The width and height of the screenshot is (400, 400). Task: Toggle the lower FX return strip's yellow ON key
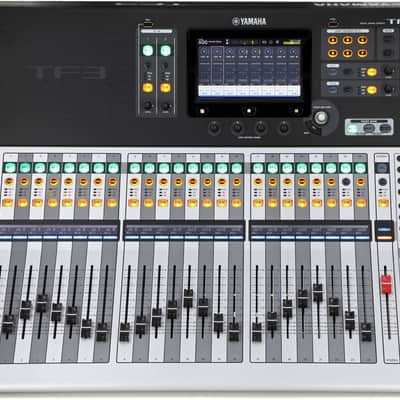tap(371, 90)
